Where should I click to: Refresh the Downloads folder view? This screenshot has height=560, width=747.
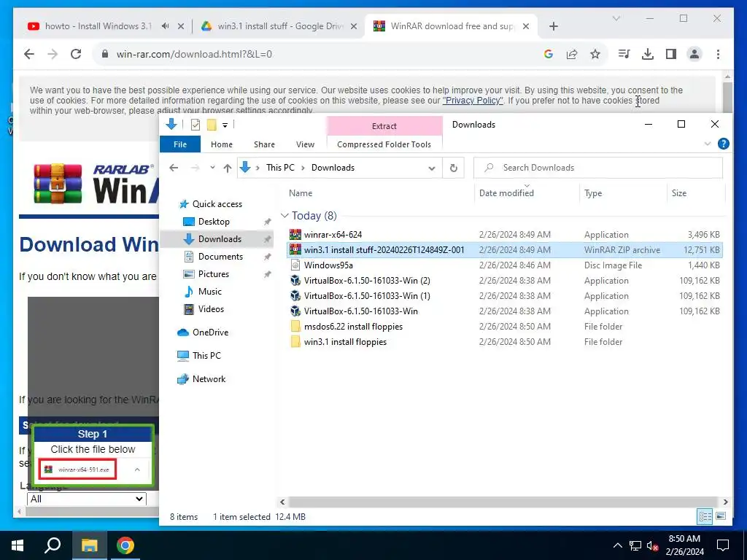(x=454, y=168)
